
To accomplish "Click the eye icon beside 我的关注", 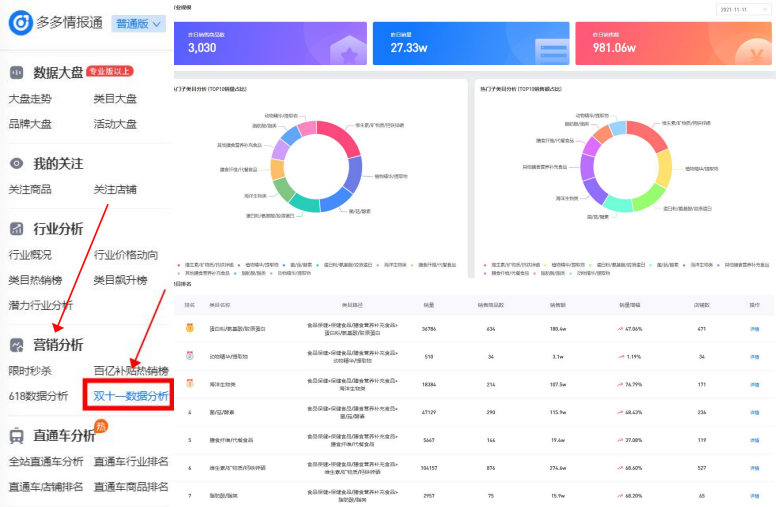I will pyautogui.click(x=16, y=163).
